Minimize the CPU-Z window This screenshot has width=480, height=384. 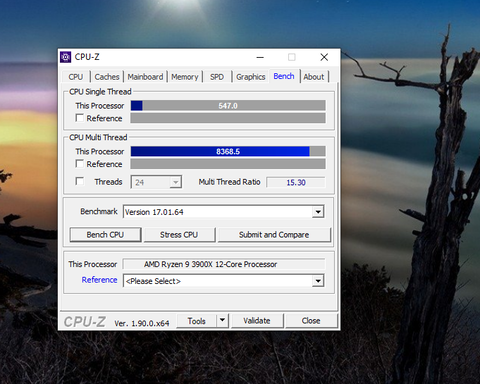tap(260, 57)
